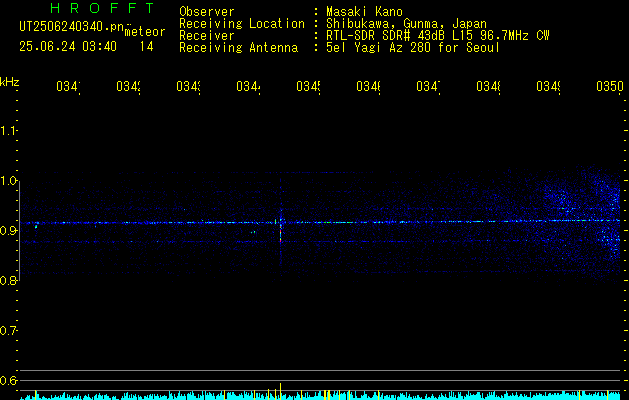Click the date 25.06.24 03:40 text

[68, 47]
